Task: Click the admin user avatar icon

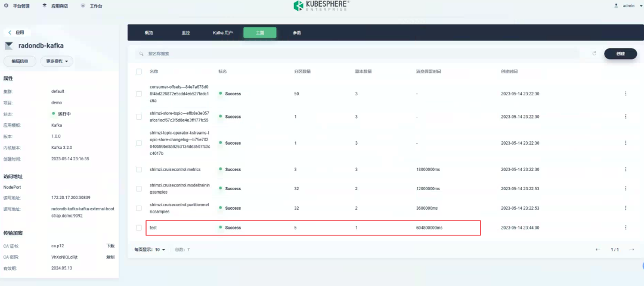Action: [616, 6]
